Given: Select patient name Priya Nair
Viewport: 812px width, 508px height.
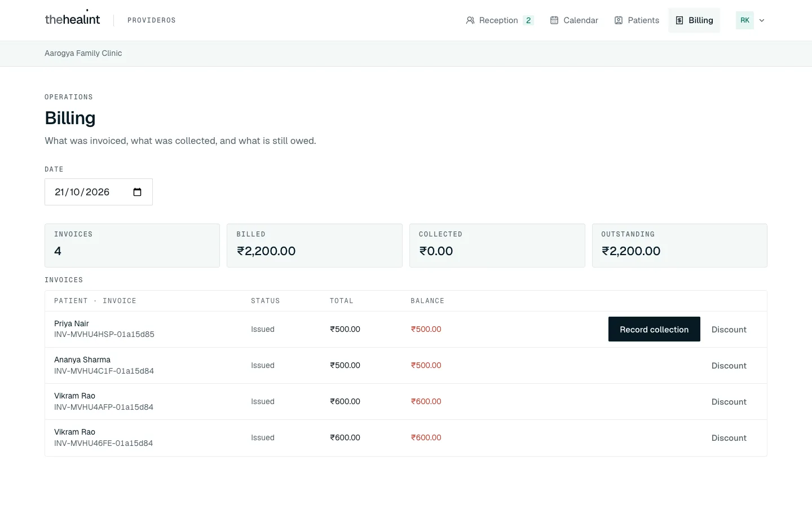Looking at the screenshot, I should pos(72,323).
